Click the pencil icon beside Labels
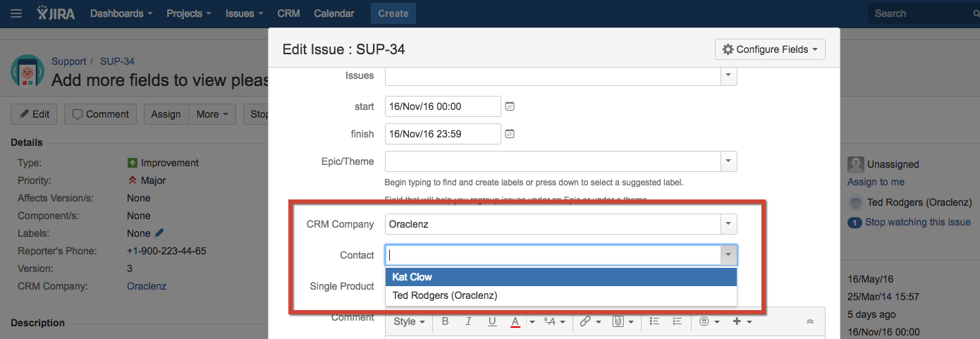This screenshot has width=980, height=339. (159, 233)
